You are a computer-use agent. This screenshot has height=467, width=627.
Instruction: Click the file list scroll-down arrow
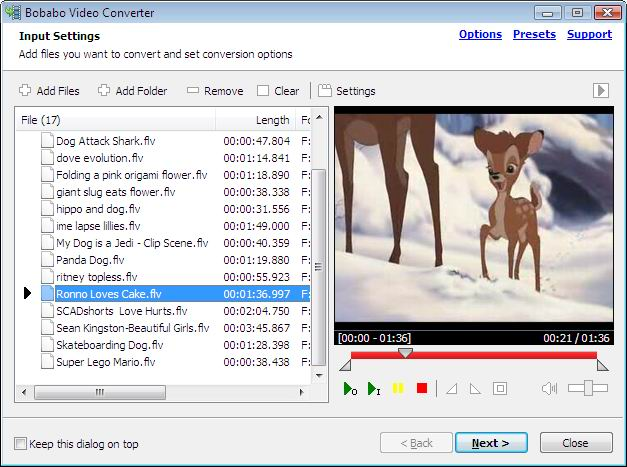click(319, 375)
